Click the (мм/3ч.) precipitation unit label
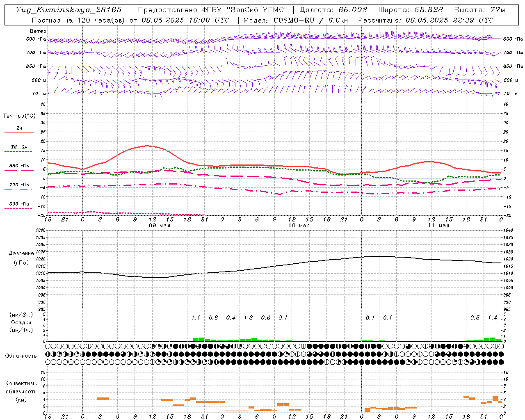The image size is (525, 420). (21, 315)
